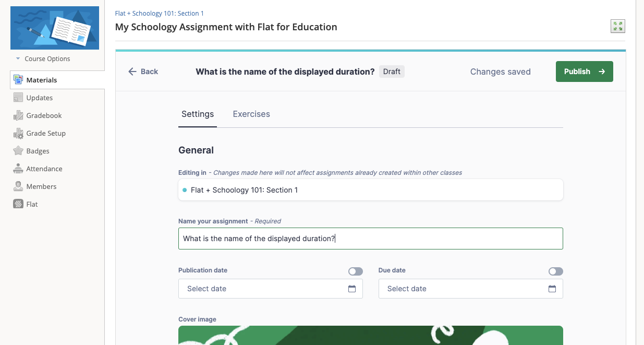Open the Flat app in sidebar
644x345 pixels.
pyautogui.click(x=32, y=204)
